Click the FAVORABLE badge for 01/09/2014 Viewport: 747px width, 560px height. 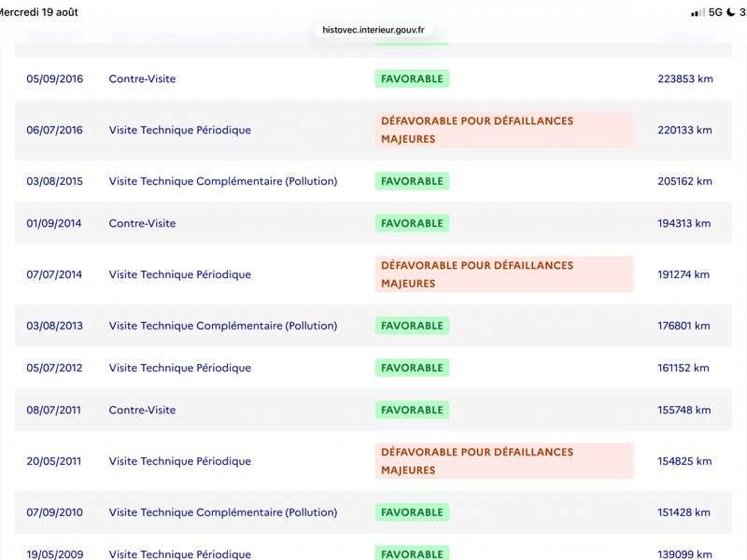point(412,223)
